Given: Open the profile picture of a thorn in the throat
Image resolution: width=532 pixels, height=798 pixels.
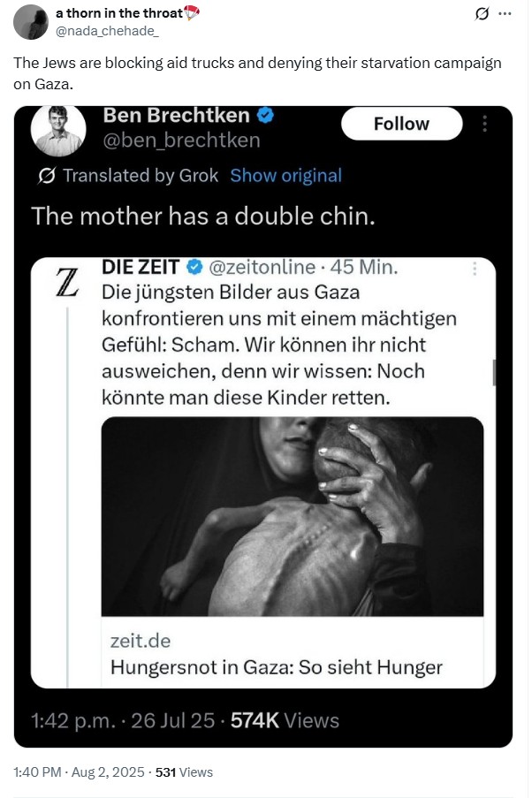Looking at the screenshot, I should pyautogui.click(x=33, y=20).
